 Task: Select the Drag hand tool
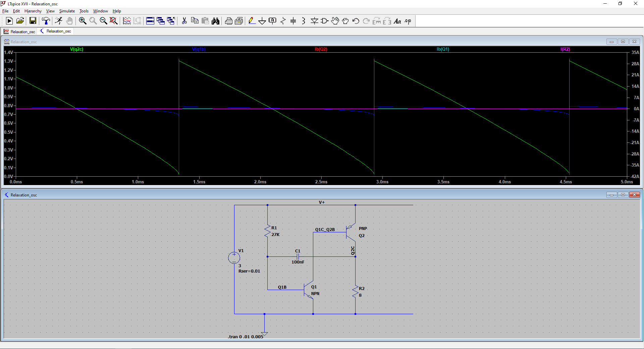[x=345, y=21]
